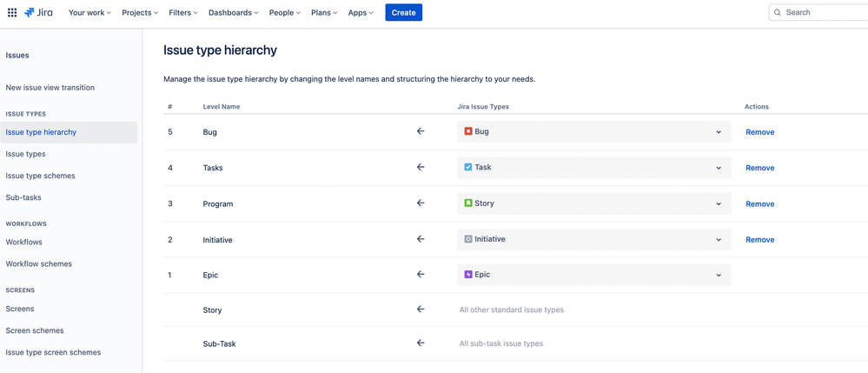This screenshot has height=373, width=868.
Task: Open Workflows in sidebar
Action: pos(23,242)
